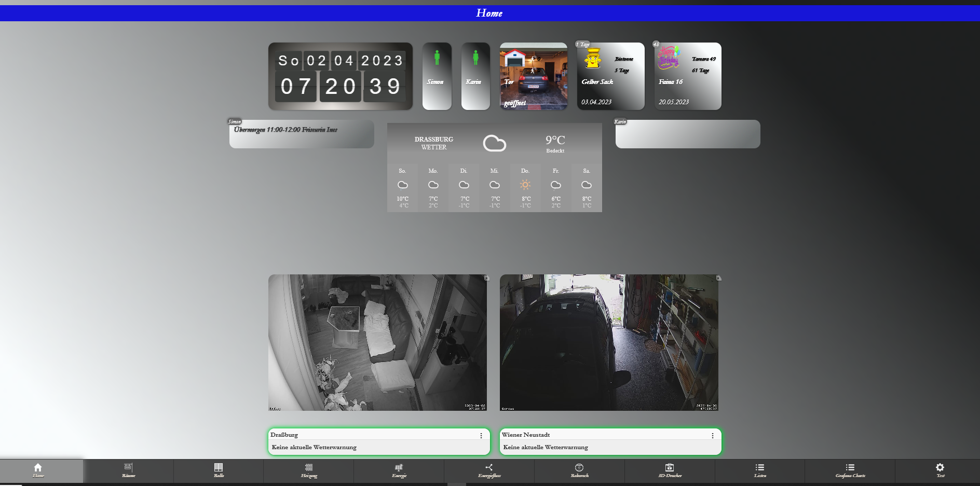The height and width of the screenshot is (486, 980).
Task: Click the 'Bedeckt' weather condition
Action: pyautogui.click(x=555, y=151)
